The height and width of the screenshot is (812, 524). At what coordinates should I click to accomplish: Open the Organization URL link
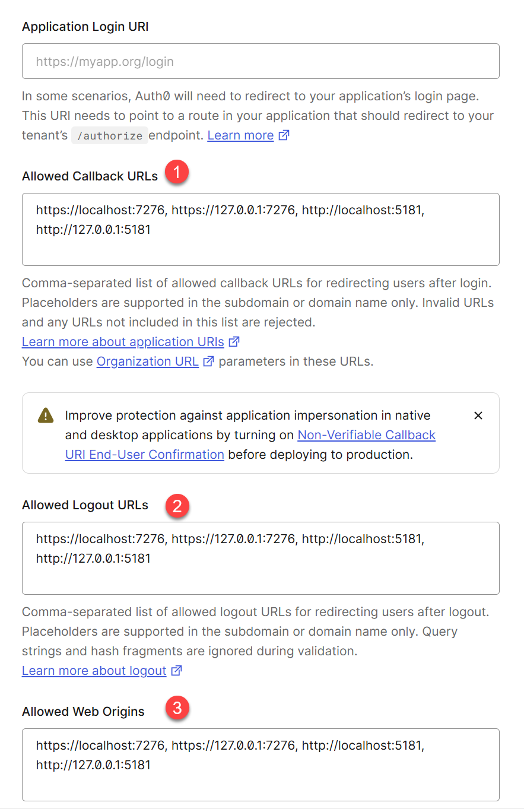[147, 361]
